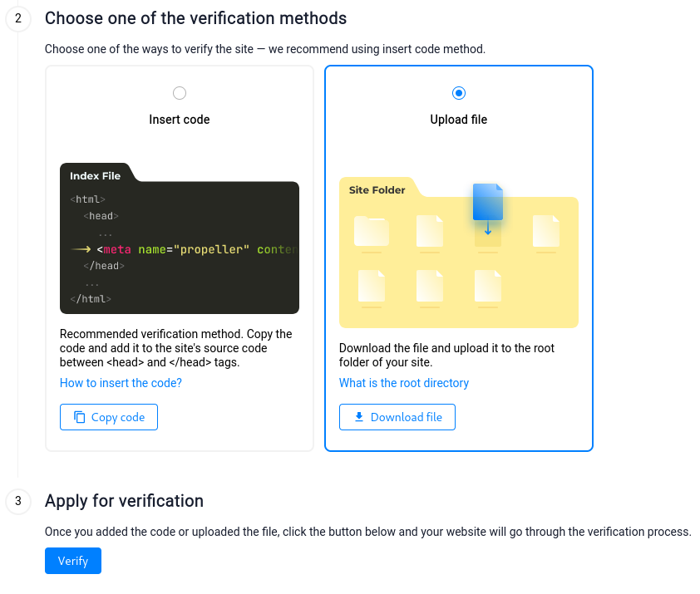Click the Site Folder tab label
Viewport: 700px width, 594px height.
pos(377,190)
